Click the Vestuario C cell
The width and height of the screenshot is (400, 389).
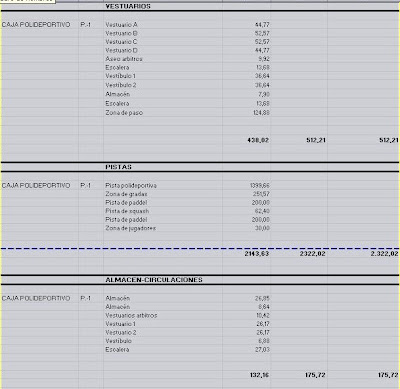121,42
